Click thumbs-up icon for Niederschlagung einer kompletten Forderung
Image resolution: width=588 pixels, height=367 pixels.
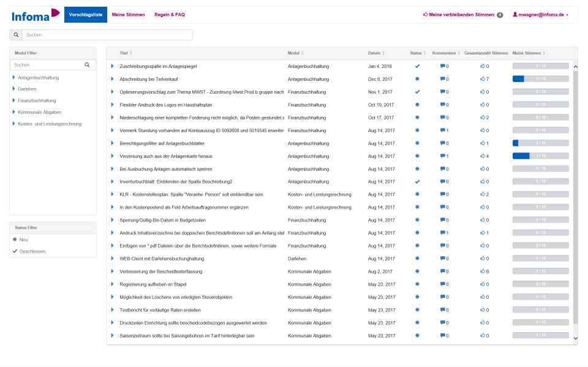point(483,118)
